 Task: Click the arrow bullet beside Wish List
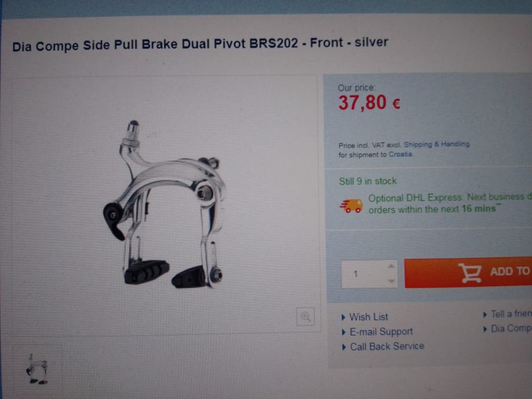[x=343, y=317]
